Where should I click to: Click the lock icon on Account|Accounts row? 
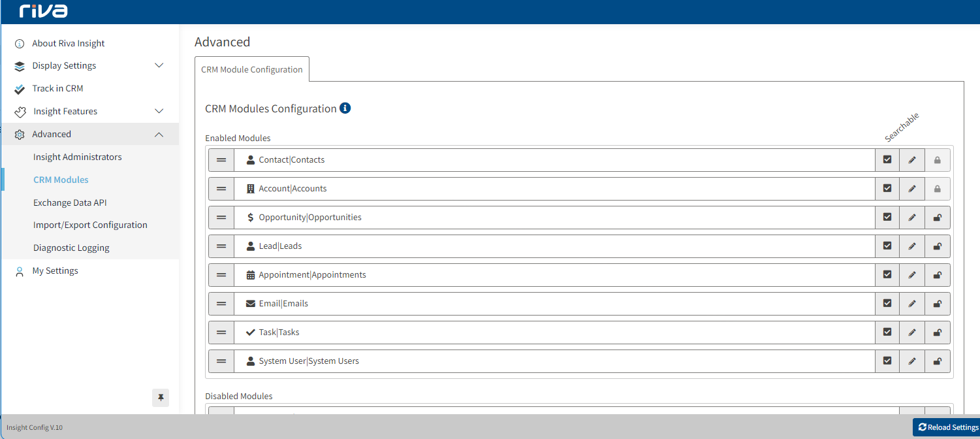point(938,189)
